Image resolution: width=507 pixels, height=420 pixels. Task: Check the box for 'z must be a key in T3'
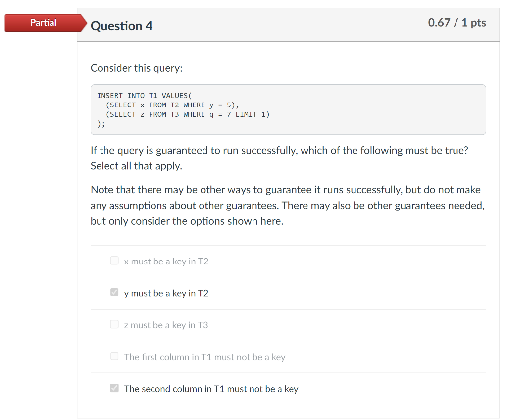click(114, 324)
